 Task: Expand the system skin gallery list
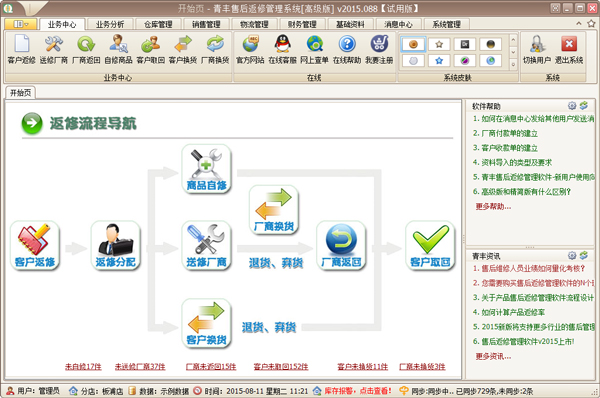pyautogui.click(x=514, y=64)
